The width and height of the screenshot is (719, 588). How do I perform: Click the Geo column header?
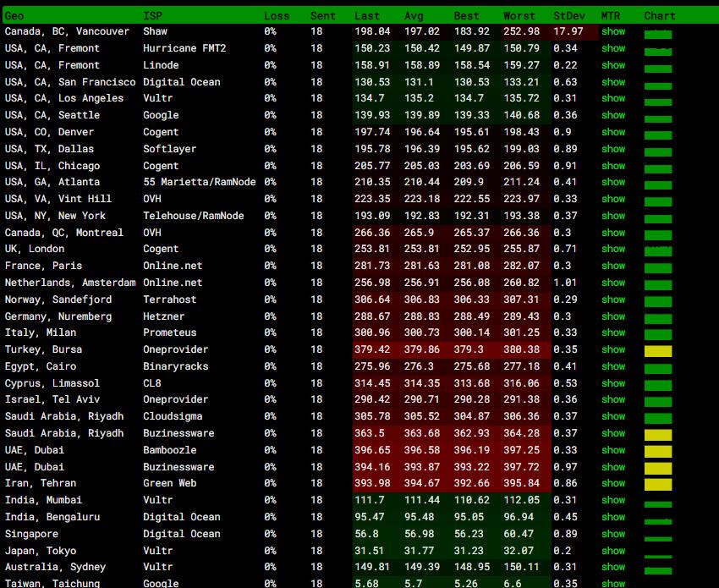14,16
